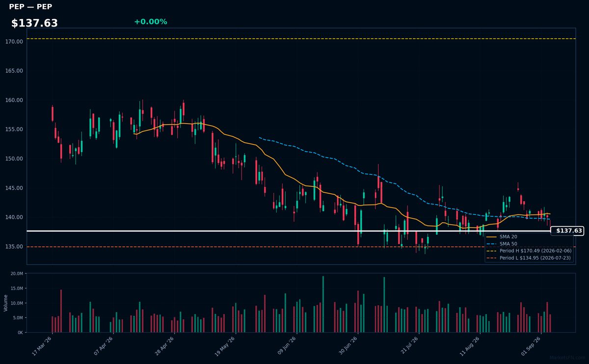
Task: Click the 15.0M volume axis label
Action: coord(17,288)
